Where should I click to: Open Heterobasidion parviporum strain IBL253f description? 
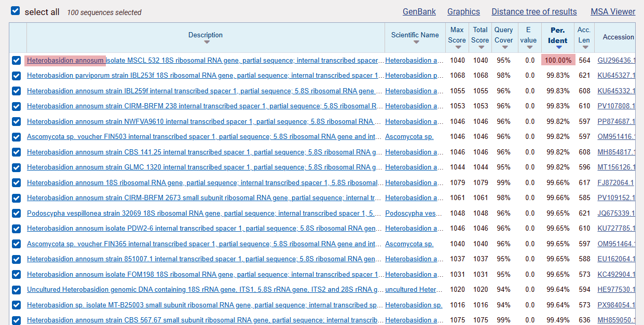pyautogui.click(x=205, y=76)
